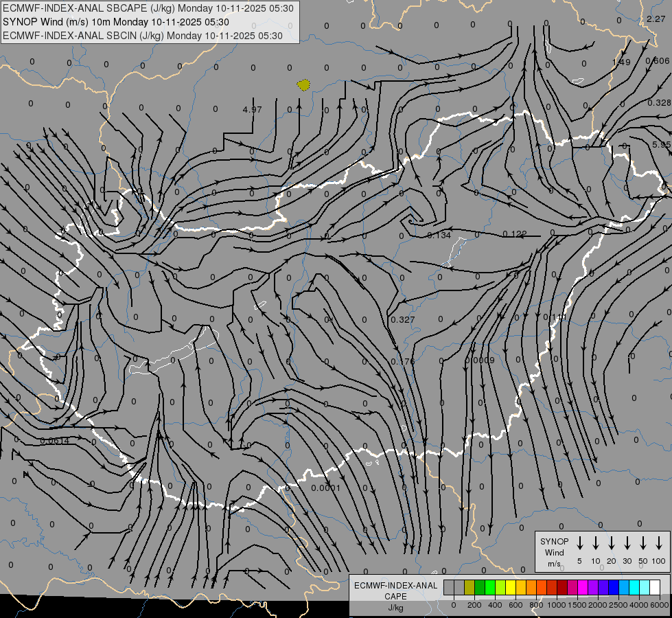
Task: Click the 5 m/s wind arrow in legend
Action: (579, 543)
